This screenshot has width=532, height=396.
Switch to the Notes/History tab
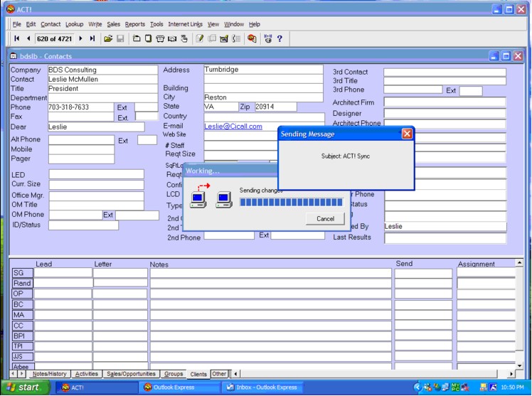pos(49,374)
